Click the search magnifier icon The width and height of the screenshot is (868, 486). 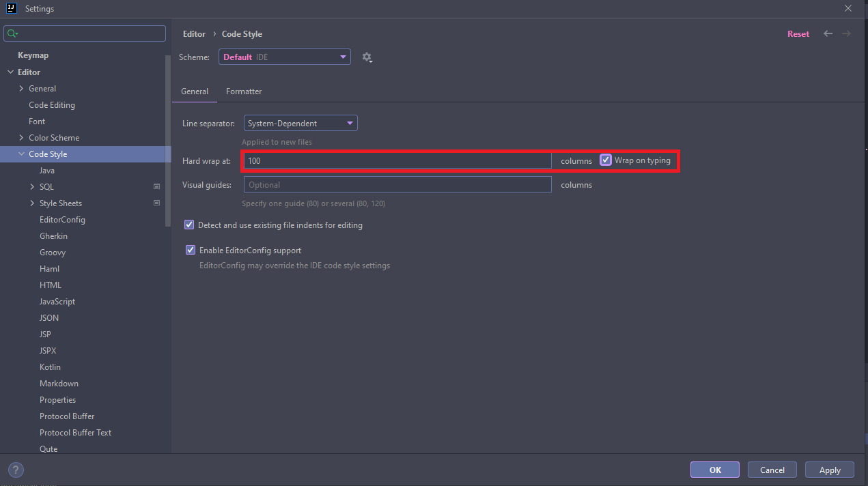[x=12, y=33]
